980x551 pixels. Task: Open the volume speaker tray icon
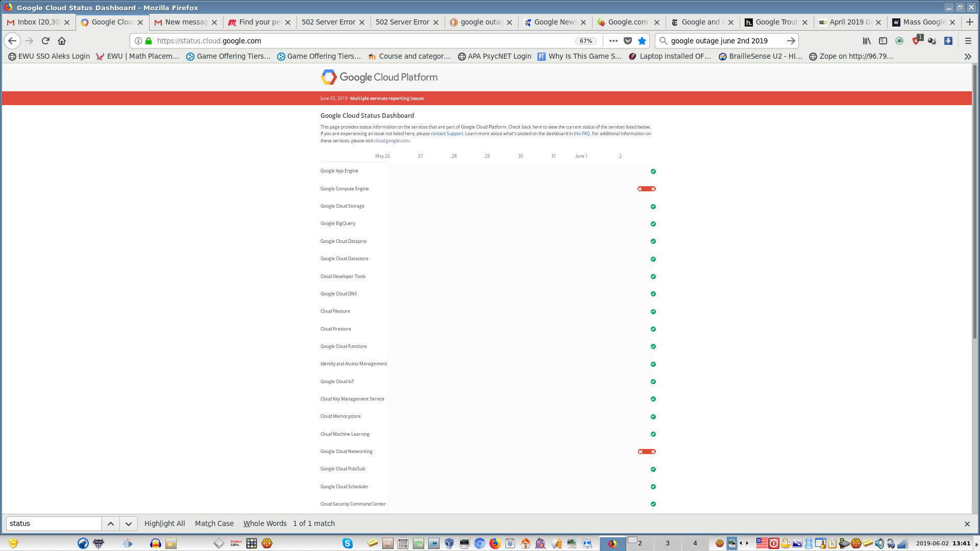coord(879,543)
